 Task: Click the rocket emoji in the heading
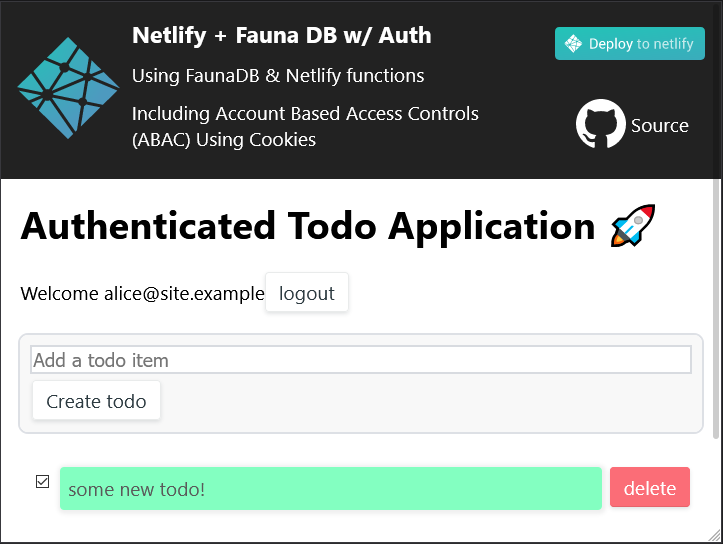633,225
